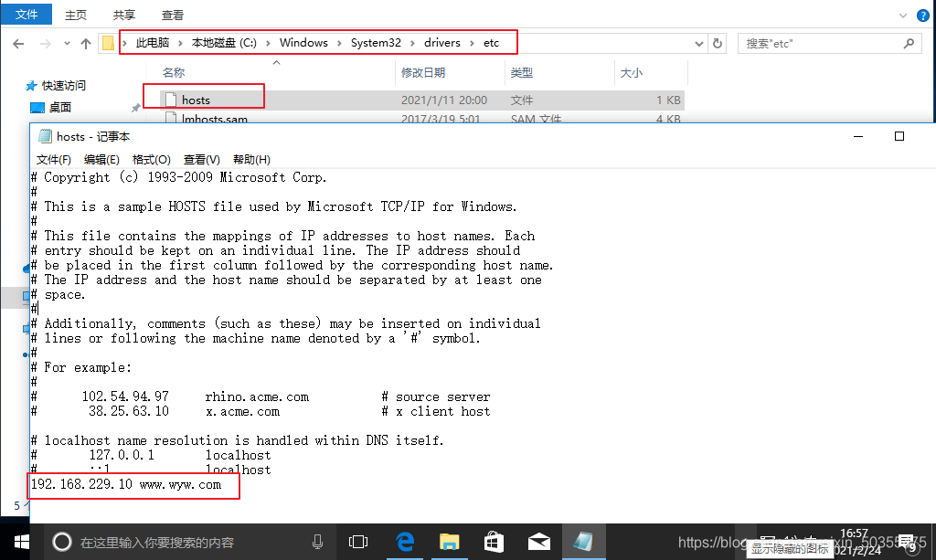
Task: Select drivers breadcrumb in address bar
Action: (x=441, y=43)
